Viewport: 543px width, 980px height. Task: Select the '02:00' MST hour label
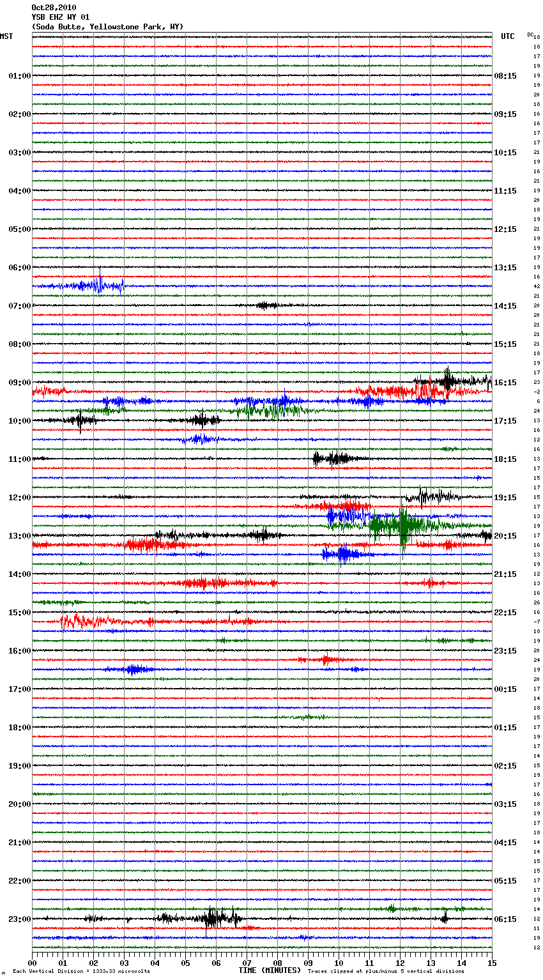pos(19,114)
